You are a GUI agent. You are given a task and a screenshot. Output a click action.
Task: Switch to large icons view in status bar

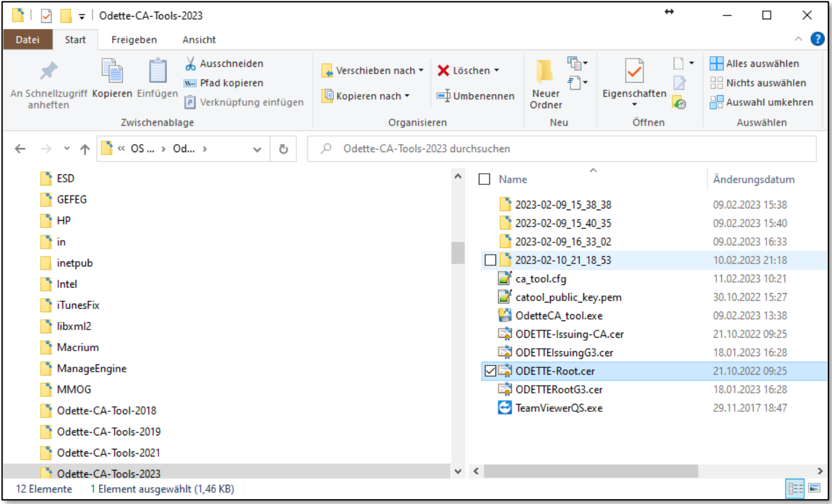(814, 489)
